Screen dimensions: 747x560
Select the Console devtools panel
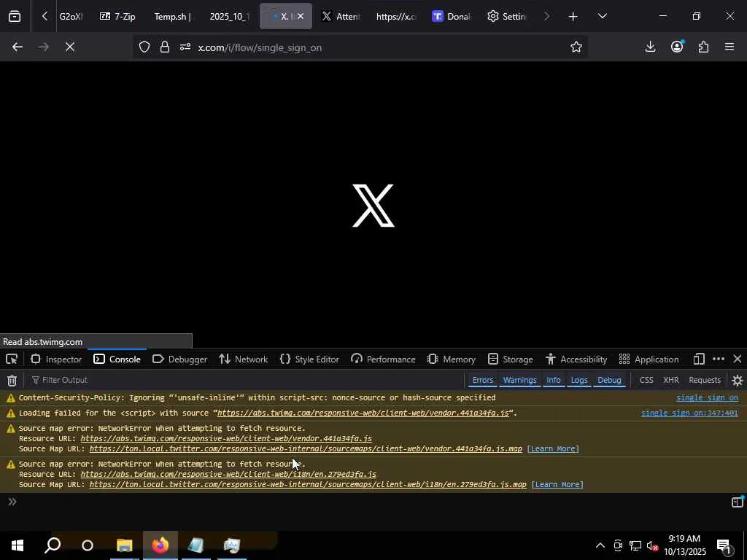click(117, 359)
